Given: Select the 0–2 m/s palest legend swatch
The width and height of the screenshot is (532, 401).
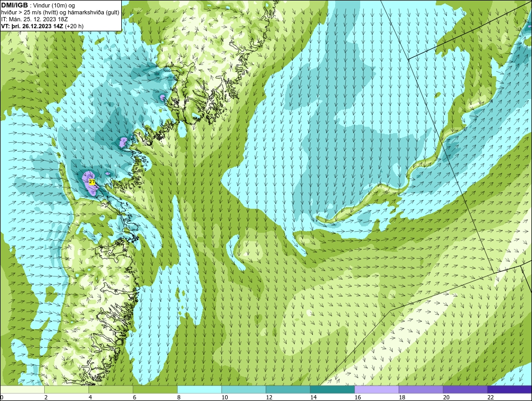Looking at the screenshot, I should pyautogui.click(x=22, y=389).
